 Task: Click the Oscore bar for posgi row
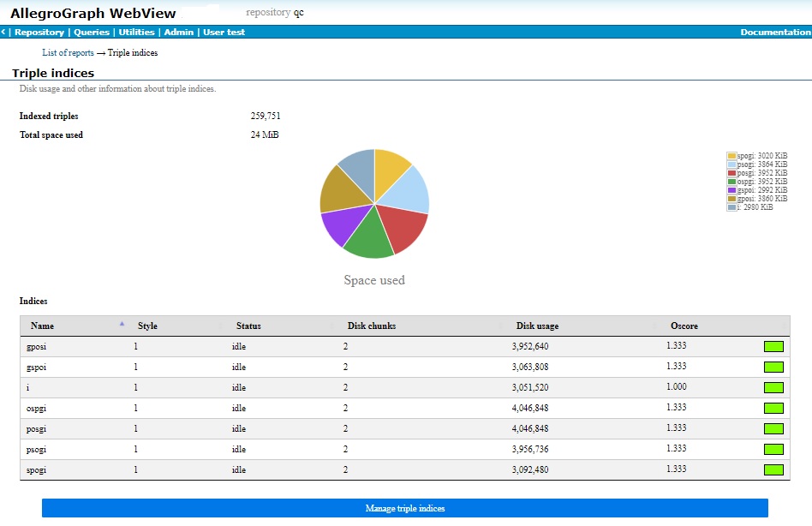pyautogui.click(x=773, y=428)
